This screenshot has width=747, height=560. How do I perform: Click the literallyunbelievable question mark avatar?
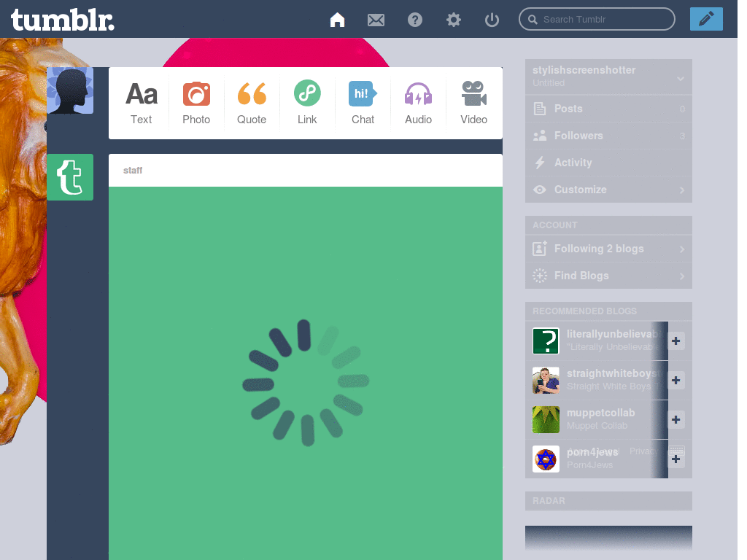coord(546,341)
